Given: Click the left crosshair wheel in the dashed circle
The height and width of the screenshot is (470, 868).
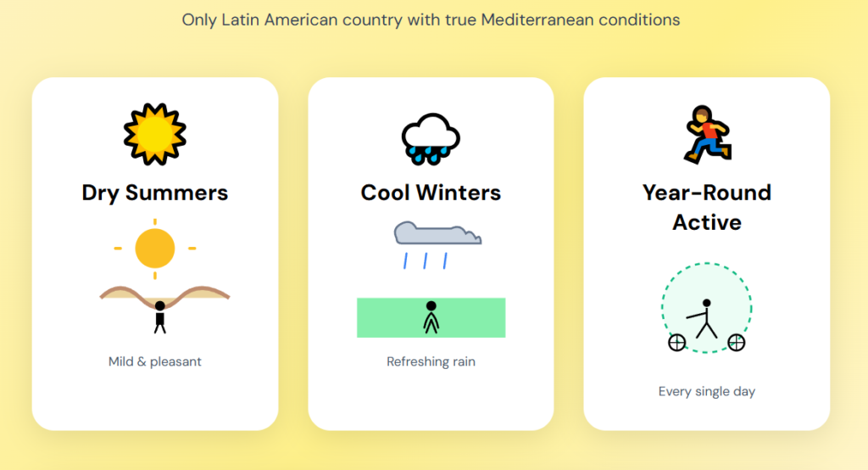Looking at the screenshot, I should (x=676, y=343).
